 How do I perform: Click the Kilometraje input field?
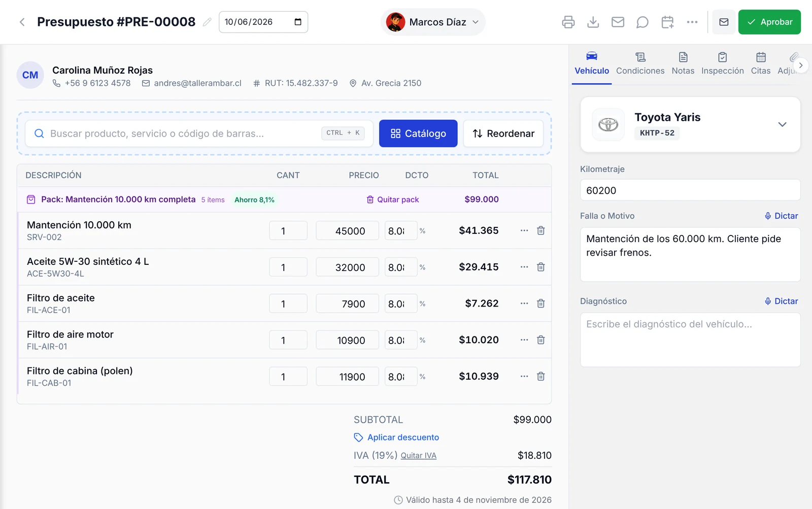click(690, 190)
